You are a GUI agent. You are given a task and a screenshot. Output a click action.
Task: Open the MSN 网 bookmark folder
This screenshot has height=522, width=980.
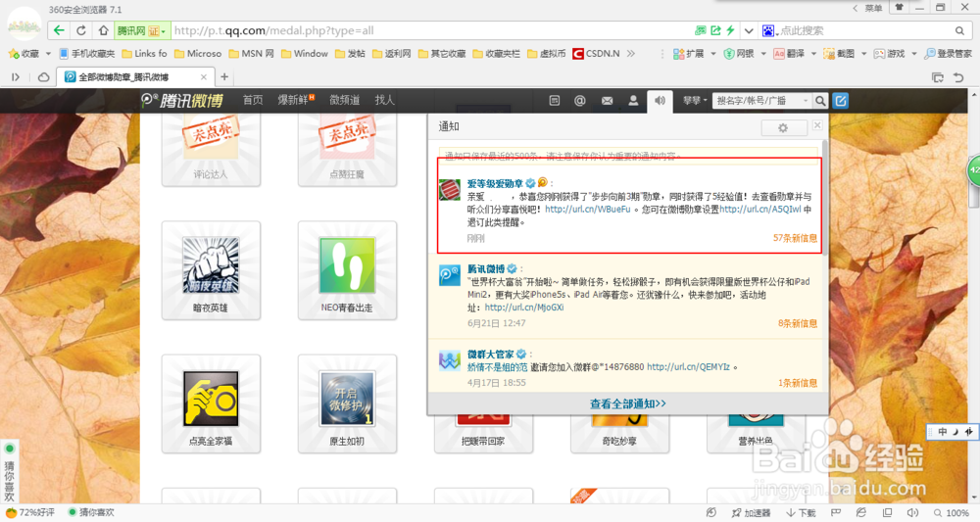click(x=251, y=54)
